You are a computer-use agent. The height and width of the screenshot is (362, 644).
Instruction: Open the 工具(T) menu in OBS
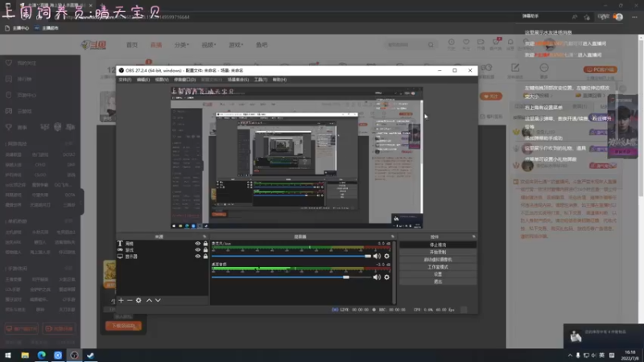[260, 80]
